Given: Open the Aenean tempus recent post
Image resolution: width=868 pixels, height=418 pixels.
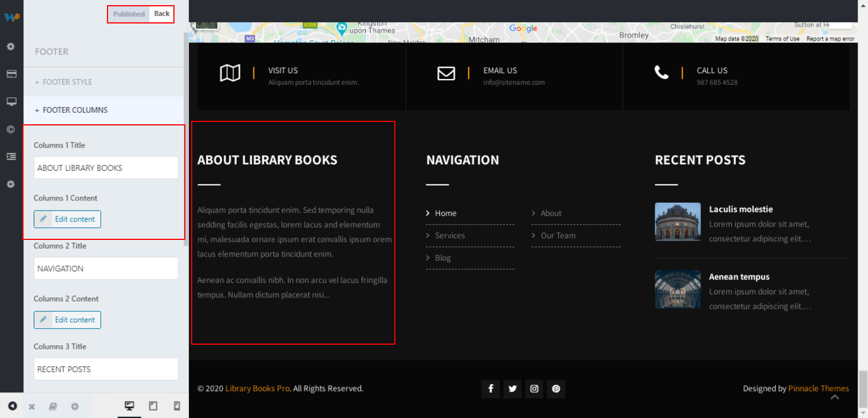Looking at the screenshot, I should point(739,277).
